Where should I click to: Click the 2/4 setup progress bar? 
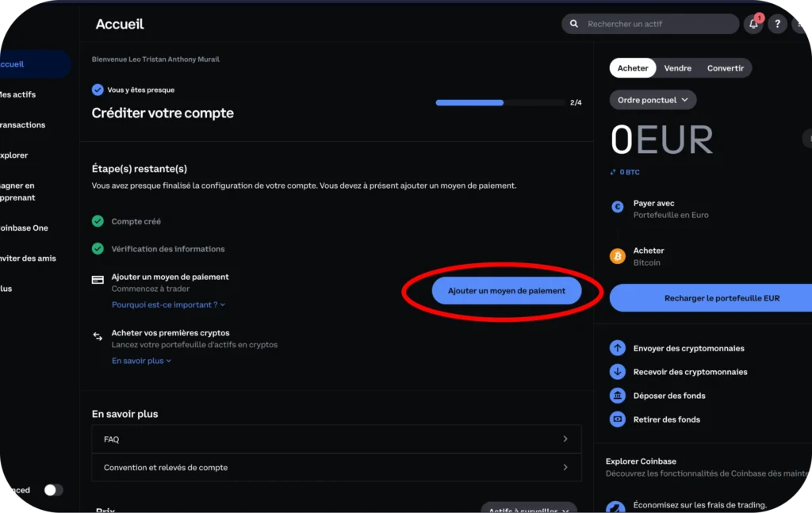[x=500, y=102]
